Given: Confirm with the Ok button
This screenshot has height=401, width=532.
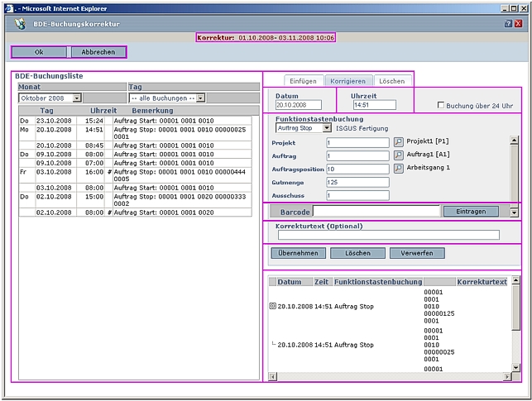Looking at the screenshot, I should tap(39, 52).
